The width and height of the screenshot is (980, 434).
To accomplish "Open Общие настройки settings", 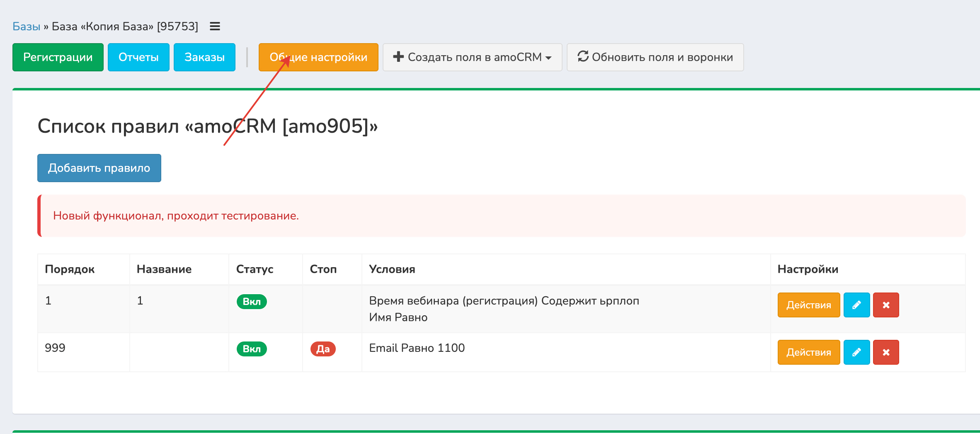I will point(318,57).
